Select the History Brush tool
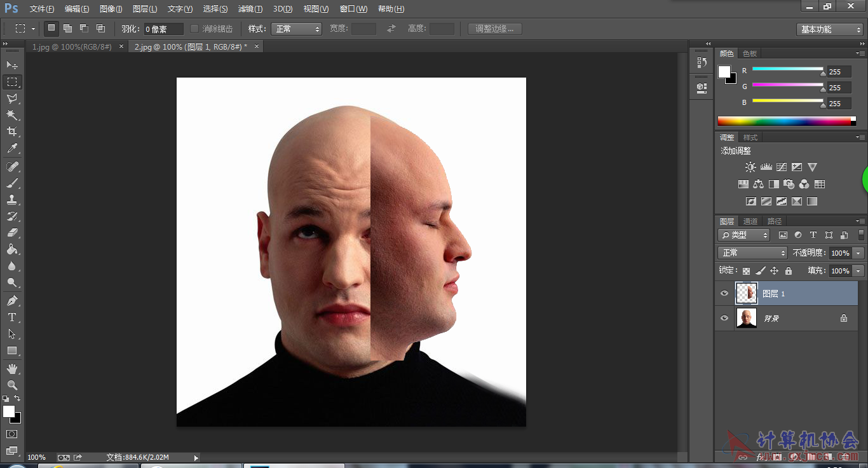868x468 pixels. [12, 216]
